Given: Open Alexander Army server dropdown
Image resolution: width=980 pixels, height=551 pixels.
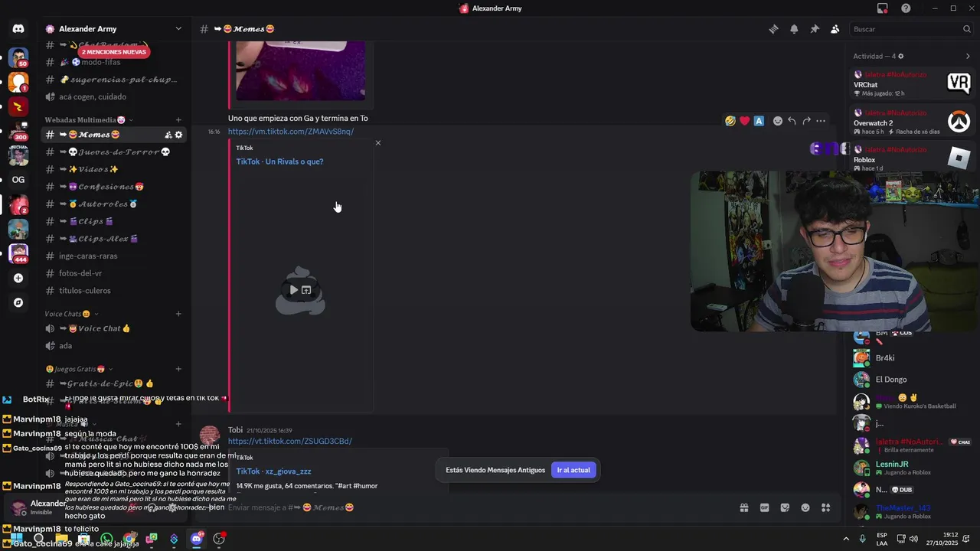Looking at the screenshot, I should 115,29.
